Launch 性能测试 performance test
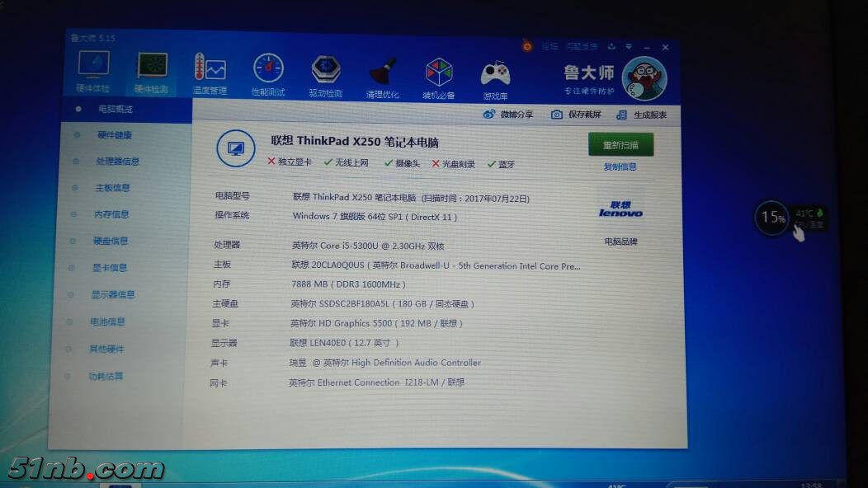The image size is (868, 488). point(268,75)
